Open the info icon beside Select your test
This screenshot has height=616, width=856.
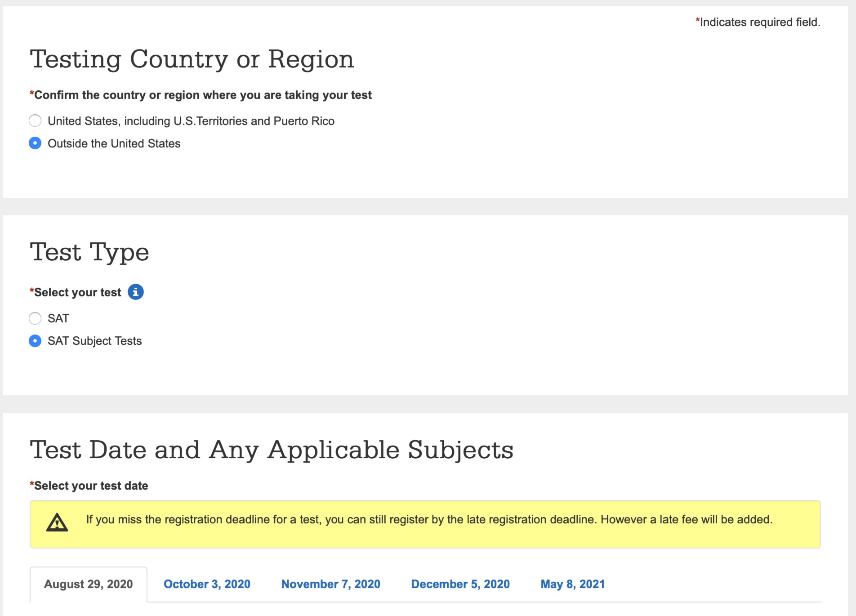click(135, 292)
